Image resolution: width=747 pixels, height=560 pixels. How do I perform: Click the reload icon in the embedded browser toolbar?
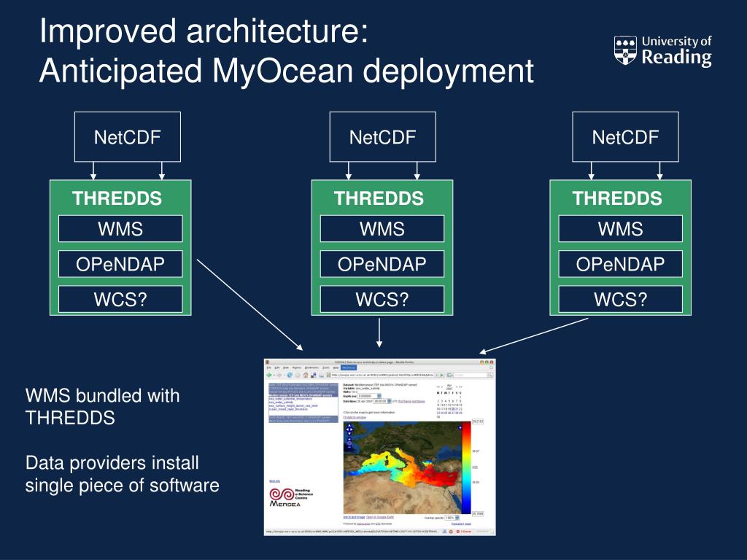290,375
